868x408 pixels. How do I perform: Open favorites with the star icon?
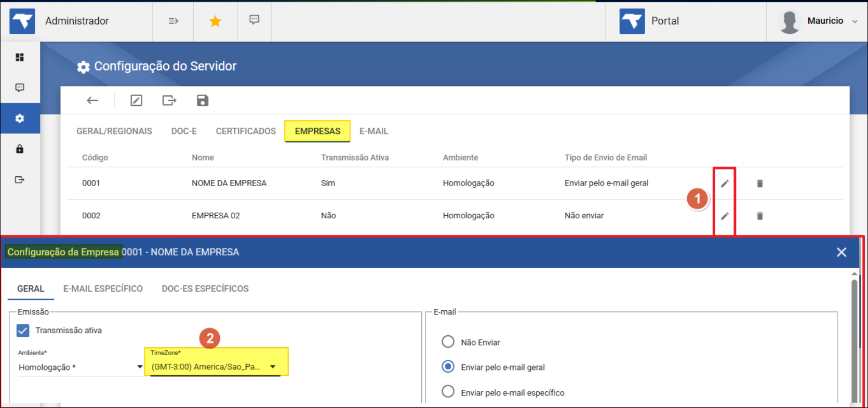click(215, 21)
